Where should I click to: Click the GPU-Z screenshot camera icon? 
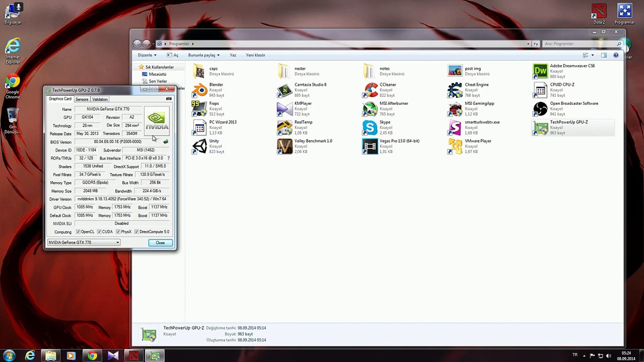click(169, 99)
